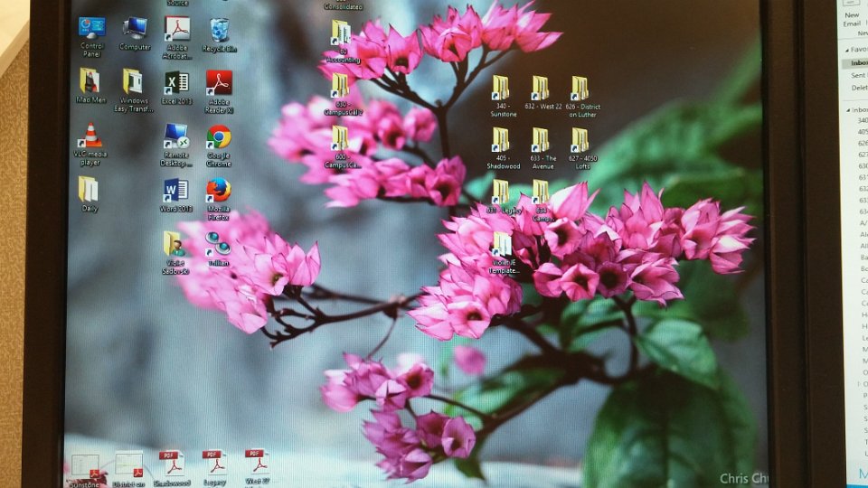Select the Windows Easy Transfer folder
868x488 pixels.
(x=133, y=82)
